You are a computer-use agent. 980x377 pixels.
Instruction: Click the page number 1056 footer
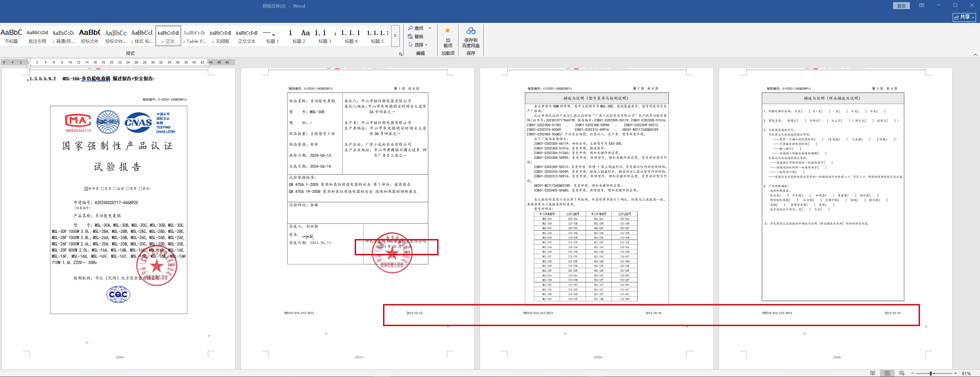120,358
